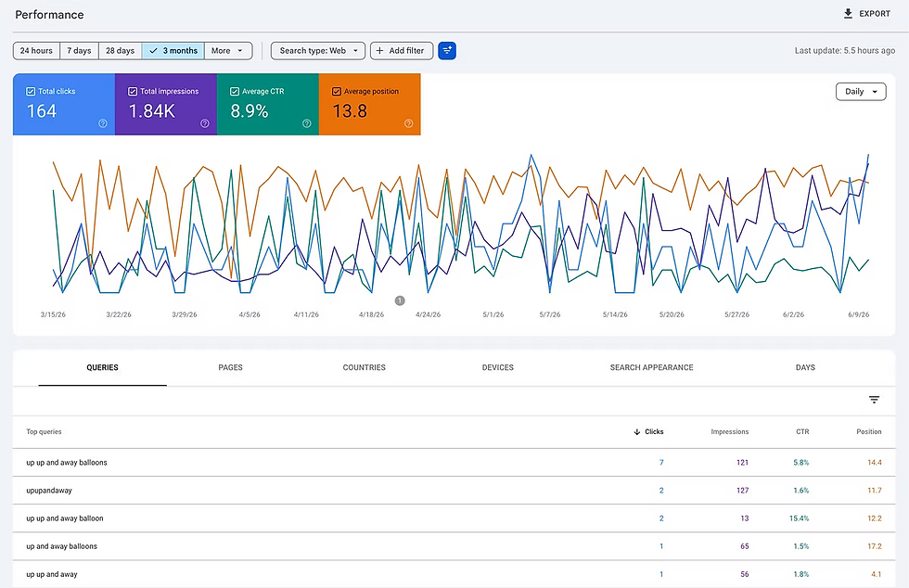909x588 pixels.
Task: Sort table by Impressions column
Action: point(730,431)
